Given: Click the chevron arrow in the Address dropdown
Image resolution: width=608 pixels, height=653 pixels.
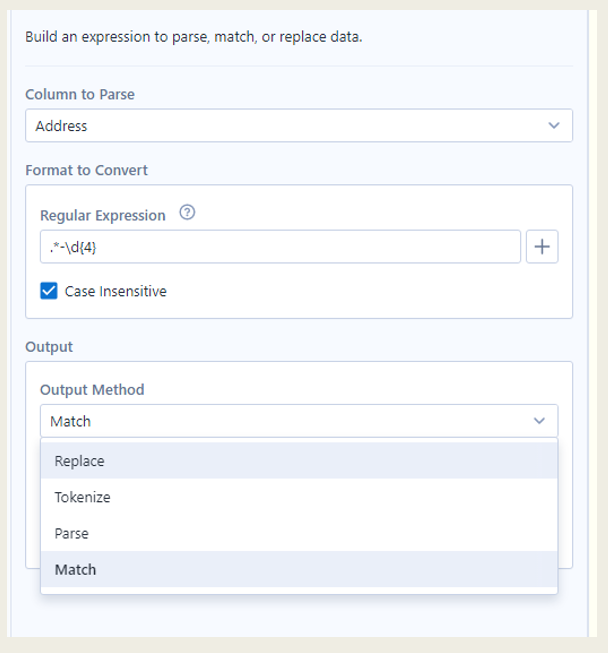Looking at the screenshot, I should coord(554,126).
